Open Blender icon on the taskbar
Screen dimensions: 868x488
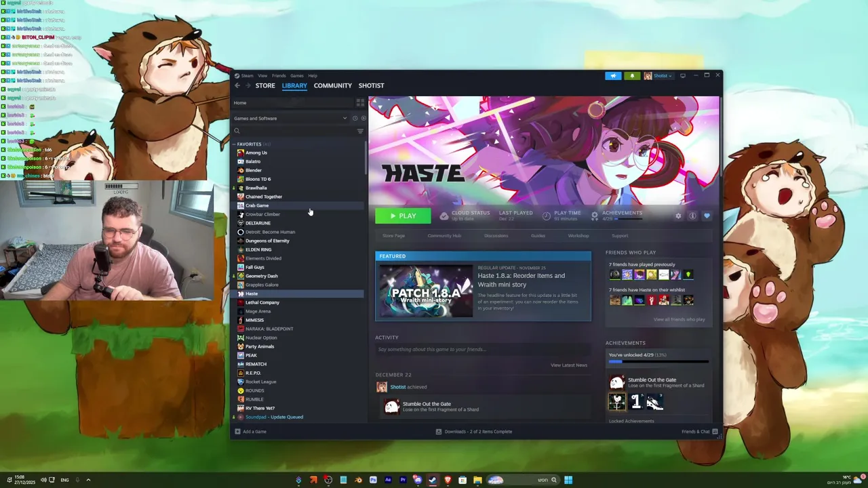pyautogui.click(x=358, y=480)
